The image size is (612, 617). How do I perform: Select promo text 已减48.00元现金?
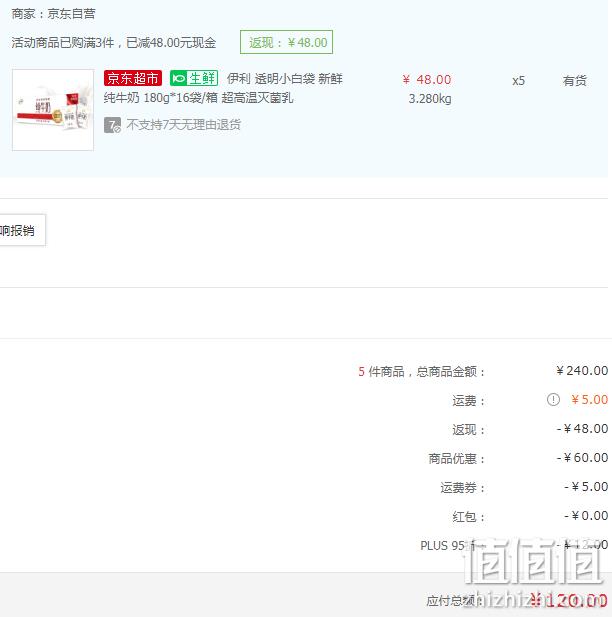171,42
